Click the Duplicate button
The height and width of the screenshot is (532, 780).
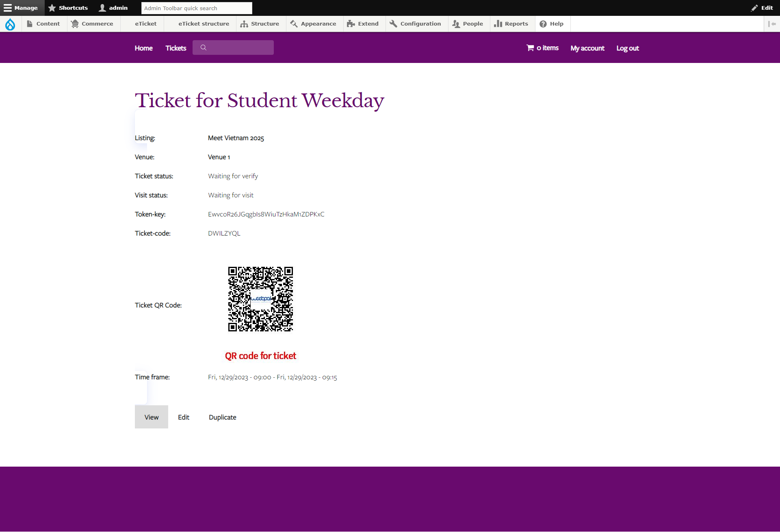[x=222, y=417]
